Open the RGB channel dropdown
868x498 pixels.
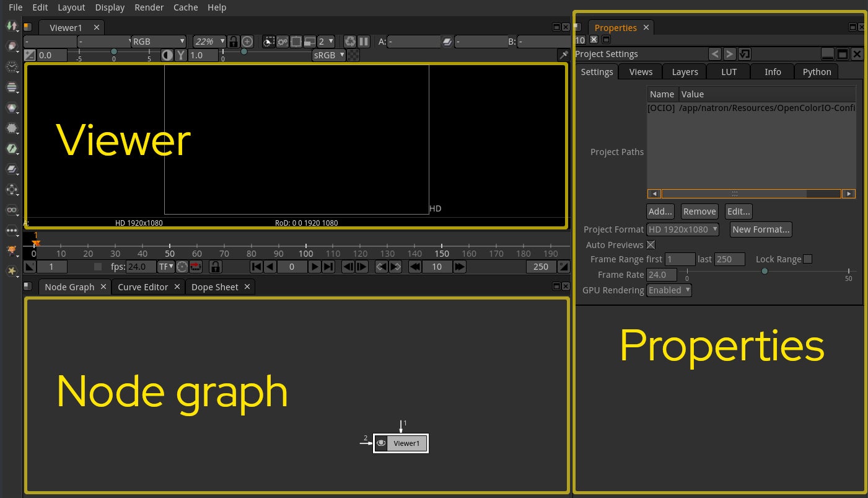pyautogui.click(x=158, y=42)
